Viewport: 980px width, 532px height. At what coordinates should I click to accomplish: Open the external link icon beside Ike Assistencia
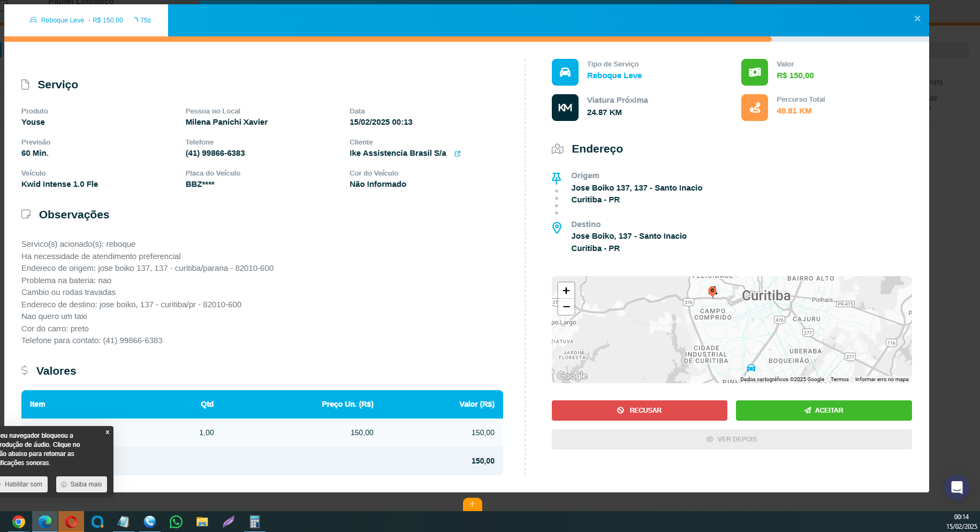458,154
